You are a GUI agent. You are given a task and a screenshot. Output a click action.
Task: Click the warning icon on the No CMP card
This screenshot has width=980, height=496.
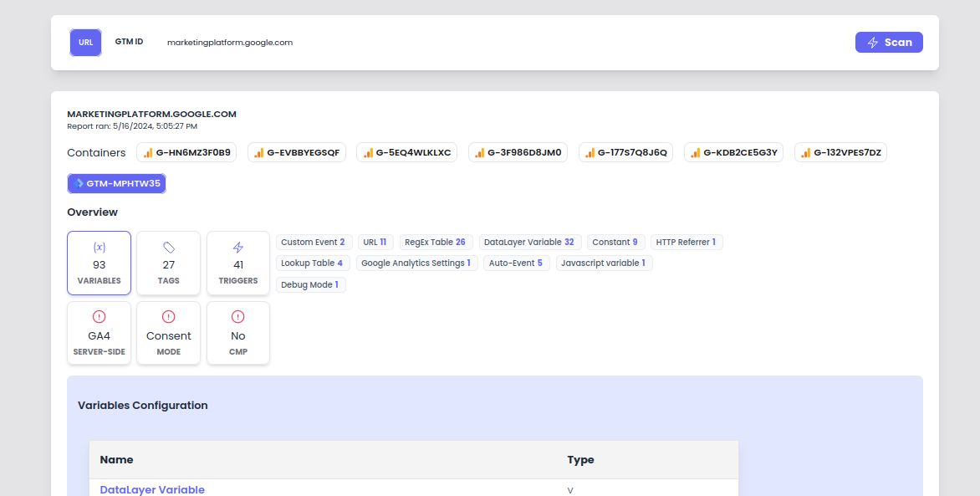point(237,318)
